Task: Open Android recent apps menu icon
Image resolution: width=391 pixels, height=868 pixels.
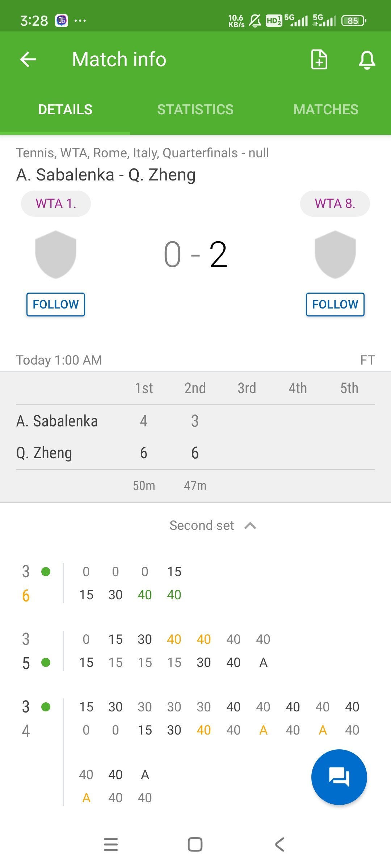Action: pyautogui.click(x=111, y=844)
